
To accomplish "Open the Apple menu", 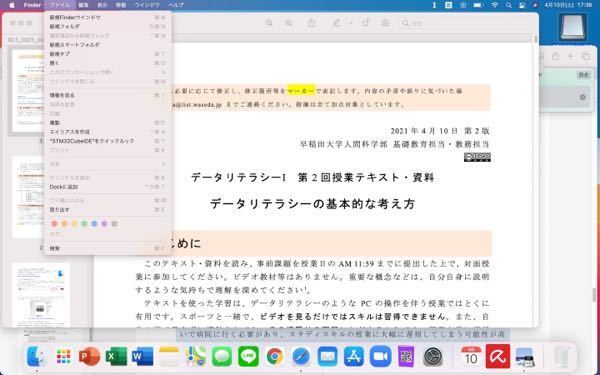I will click(x=11, y=5).
